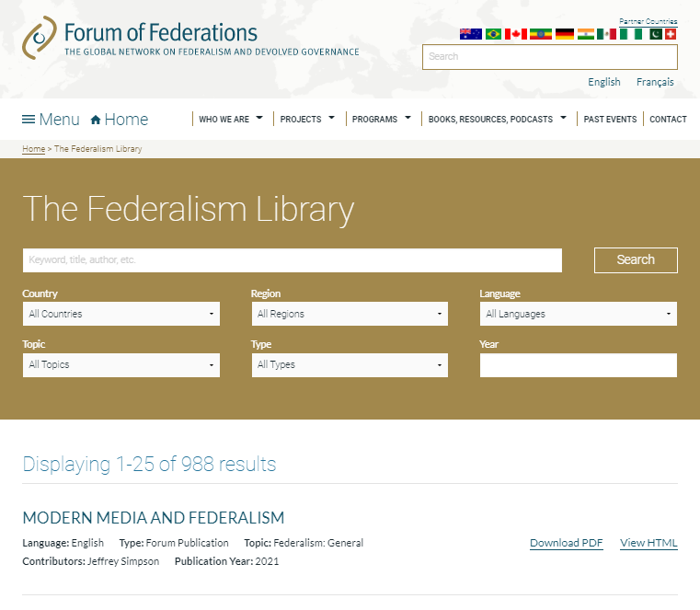Image resolution: width=700 pixels, height=610 pixels.
Task: Click the library keyword search field
Action: [293, 260]
